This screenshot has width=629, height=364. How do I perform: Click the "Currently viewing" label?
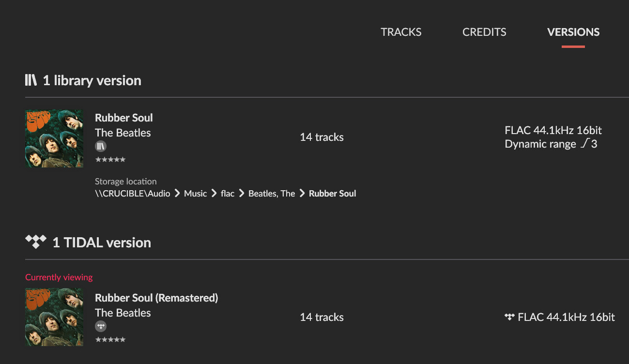59,277
